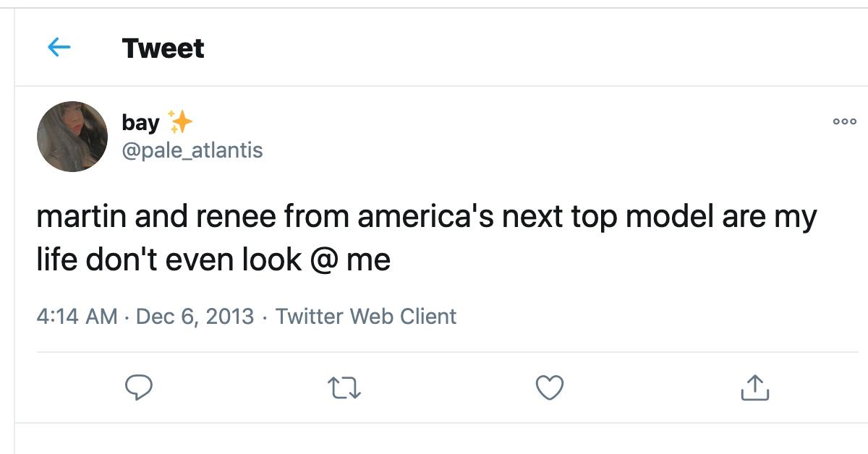Click the "@ me" text in tweet
Image resolution: width=868 pixels, height=454 pixels.
click(350, 259)
